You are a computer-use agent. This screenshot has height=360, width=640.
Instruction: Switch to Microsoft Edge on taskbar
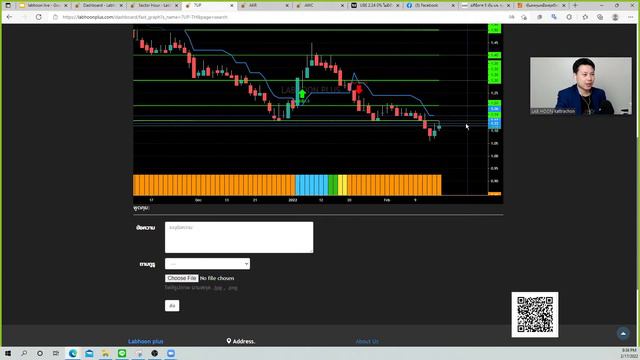coord(73,353)
